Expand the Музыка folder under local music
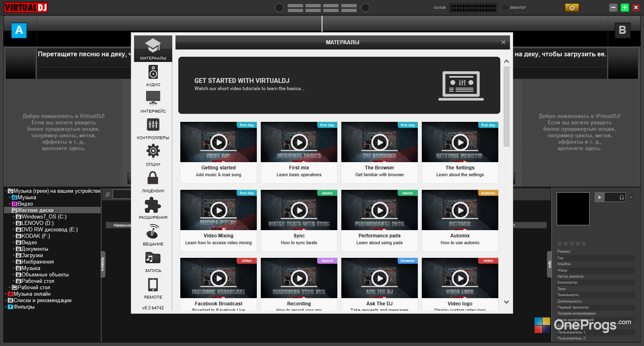This screenshot has width=644, height=346. coord(10,198)
